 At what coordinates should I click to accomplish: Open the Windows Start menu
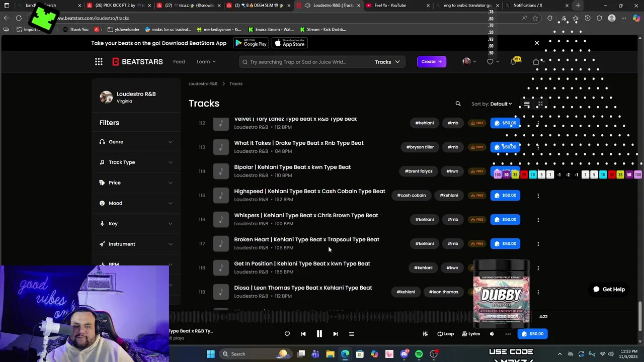210,354
